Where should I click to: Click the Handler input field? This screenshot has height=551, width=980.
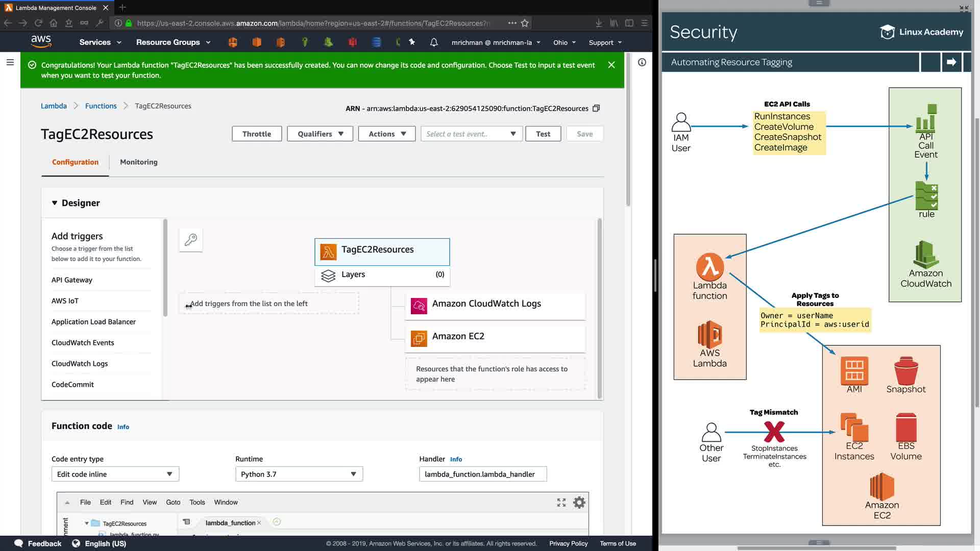(x=482, y=474)
